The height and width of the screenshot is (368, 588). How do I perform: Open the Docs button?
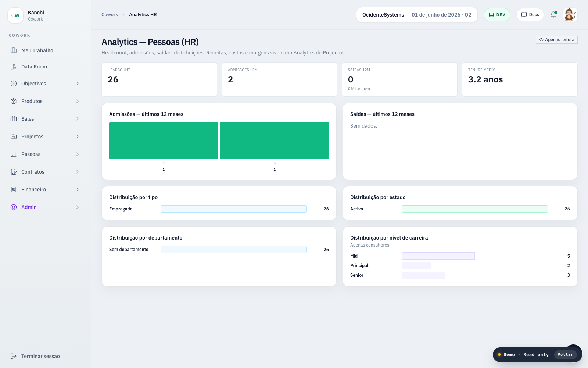530,15
